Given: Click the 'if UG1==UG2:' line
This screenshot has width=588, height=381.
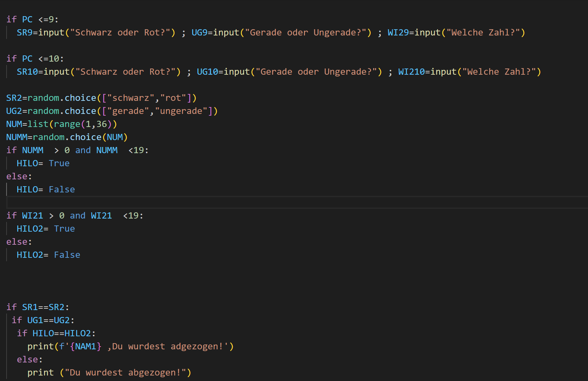Looking at the screenshot, I should pyautogui.click(x=43, y=320).
